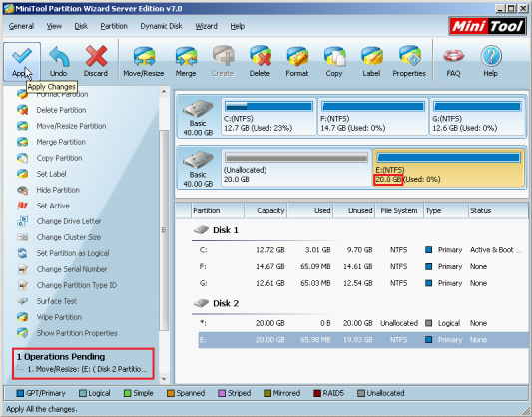Choose Set Partition as Logical in sidebar
The width and height of the screenshot is (532, 417).
point(73,253)
